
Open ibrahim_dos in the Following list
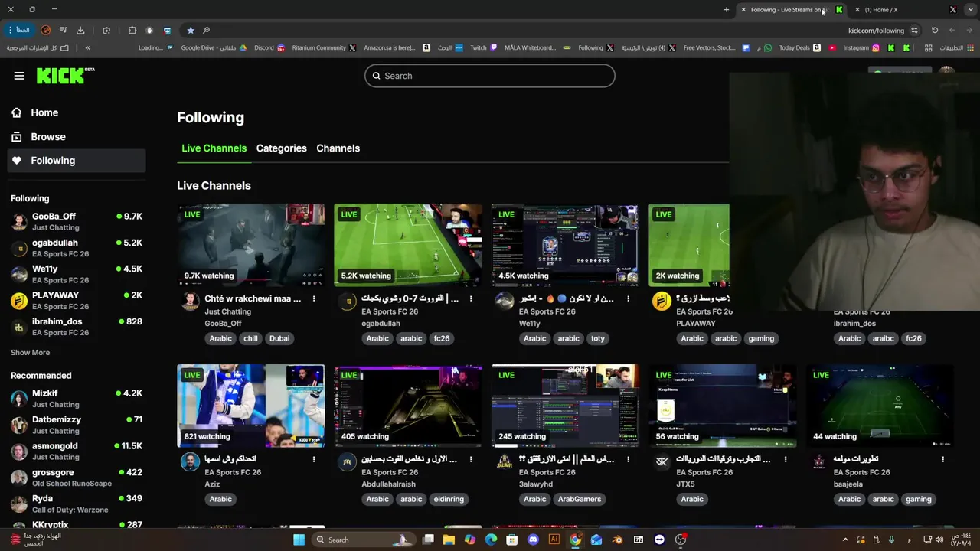click(x=77, y=327)
